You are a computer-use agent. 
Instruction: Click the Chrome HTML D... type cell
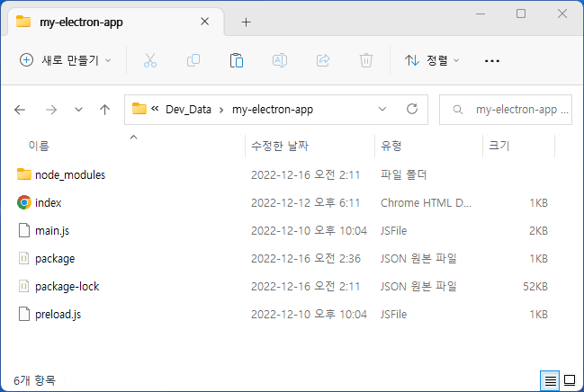click(426, 202)
